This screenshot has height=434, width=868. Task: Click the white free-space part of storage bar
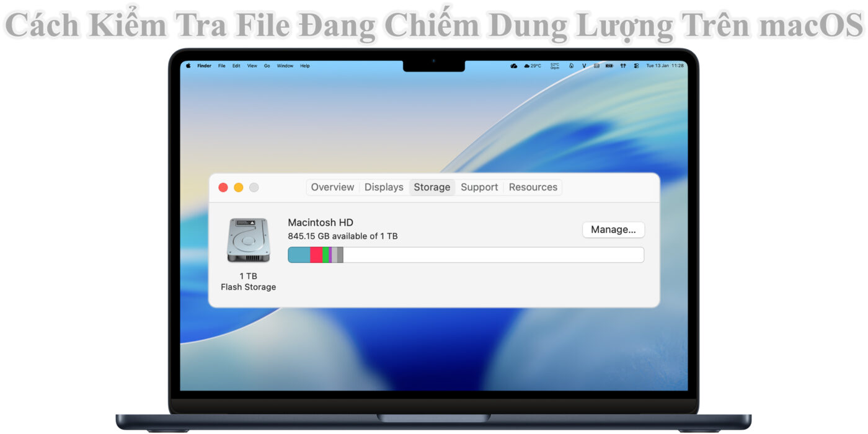(x=493, y=255)
